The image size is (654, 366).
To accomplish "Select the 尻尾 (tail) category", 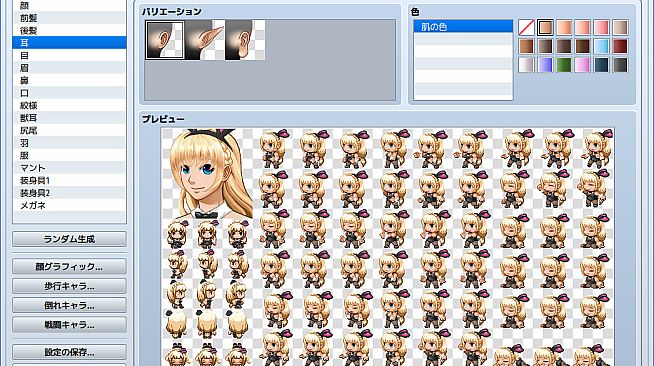I will [x=69, y=130].
